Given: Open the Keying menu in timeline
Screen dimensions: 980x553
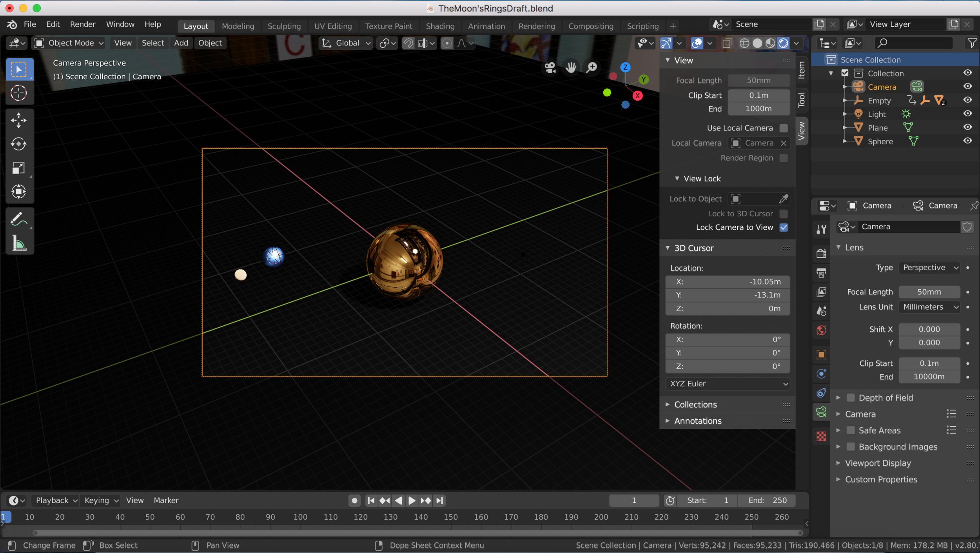Looking at the screenshot, I should [x=101, y=500].
